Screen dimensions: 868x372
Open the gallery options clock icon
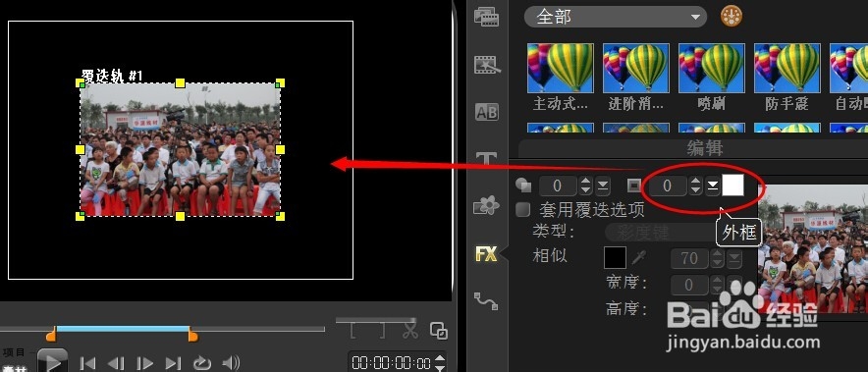(x=732, y=16)
